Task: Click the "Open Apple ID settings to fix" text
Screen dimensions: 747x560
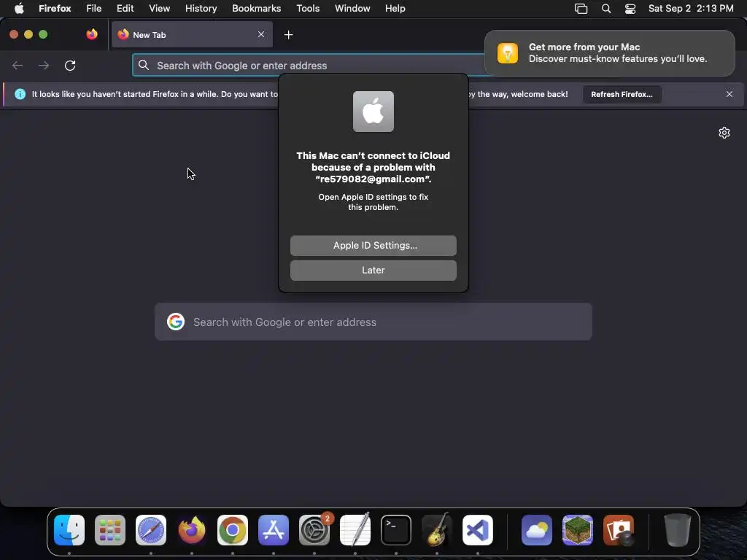Action: pyautogui.click(x=373, y=197)
